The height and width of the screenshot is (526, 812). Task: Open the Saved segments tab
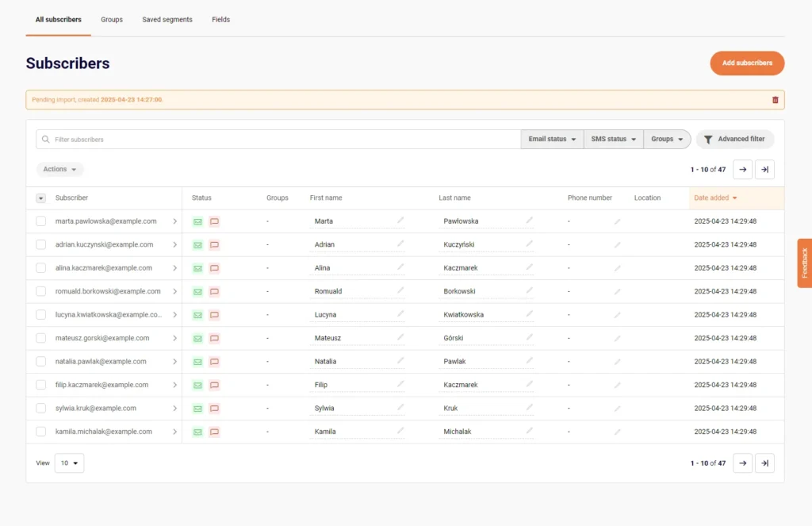167,20
